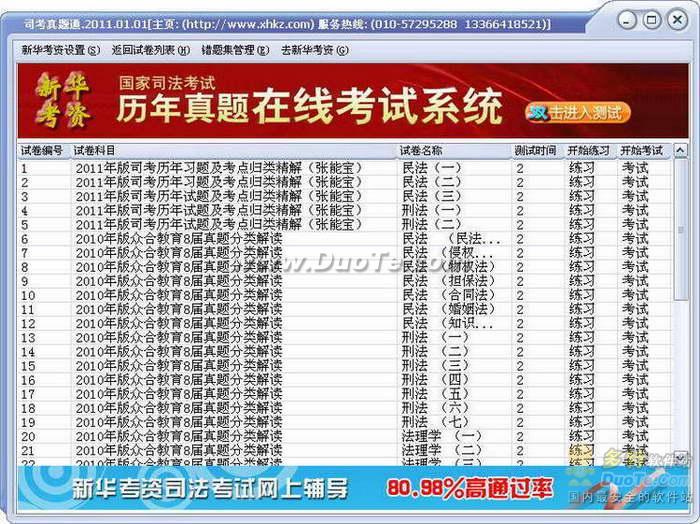Image resolution: width=700 pixels, height=524 pixels.
Task: Select test time value in row 6
Action: tap(520, 239)
